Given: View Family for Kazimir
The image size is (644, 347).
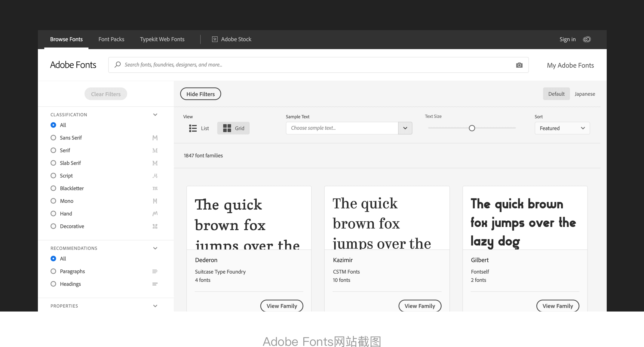Looking at the screenshot, I should (x=420, y=306).
